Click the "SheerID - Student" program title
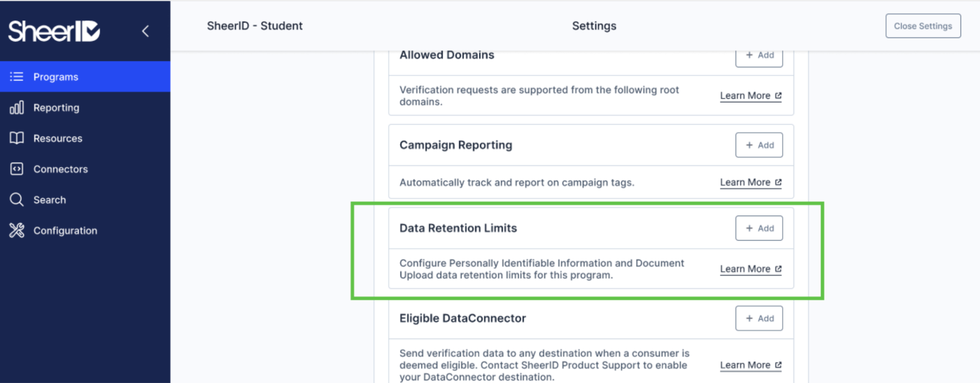980x383 pixels. (254, 26)
